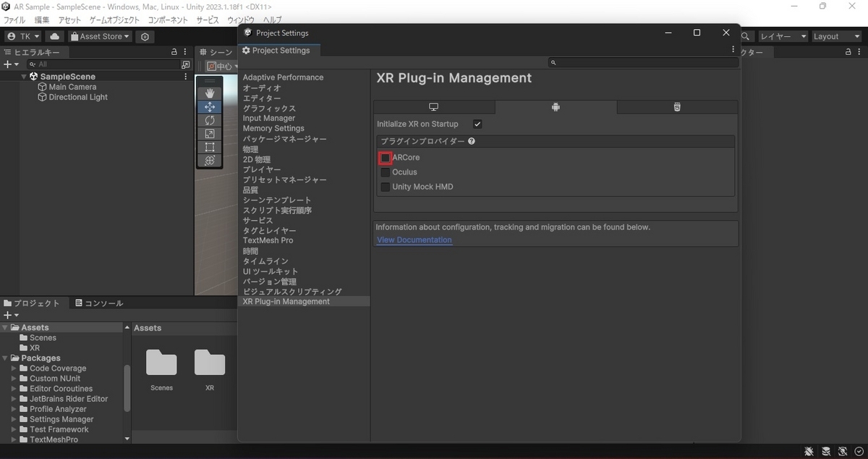
Task: Open the ファイル menu
Action: [x=14, y=20]
